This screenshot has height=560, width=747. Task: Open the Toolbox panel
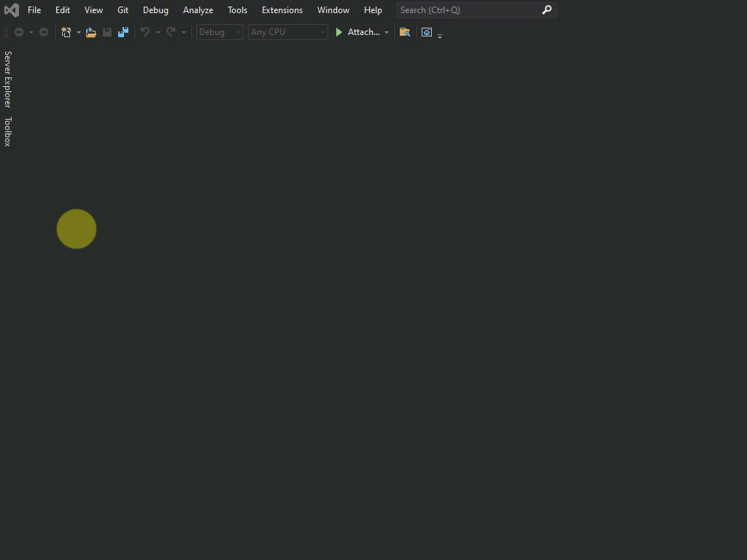(7, 129)
